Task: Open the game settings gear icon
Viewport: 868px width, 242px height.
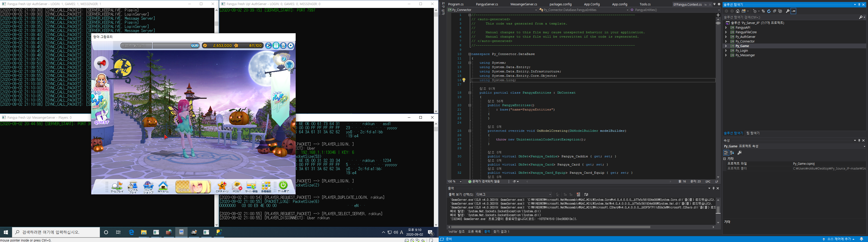Action: (x=291, y=46)
